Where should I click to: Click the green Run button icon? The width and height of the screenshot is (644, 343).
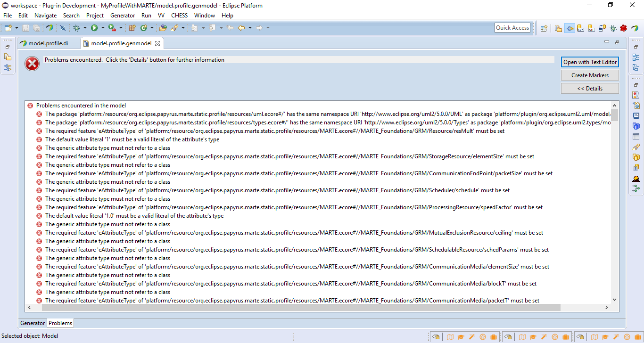pyautogui.click(x=94, y=28)
